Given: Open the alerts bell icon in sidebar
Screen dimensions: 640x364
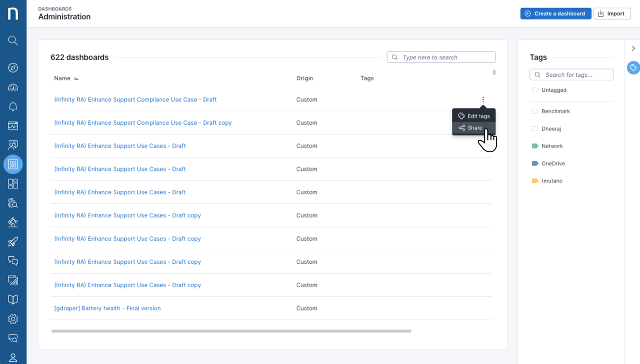Looking at the screenshot, I should click(x=13, y=106).
